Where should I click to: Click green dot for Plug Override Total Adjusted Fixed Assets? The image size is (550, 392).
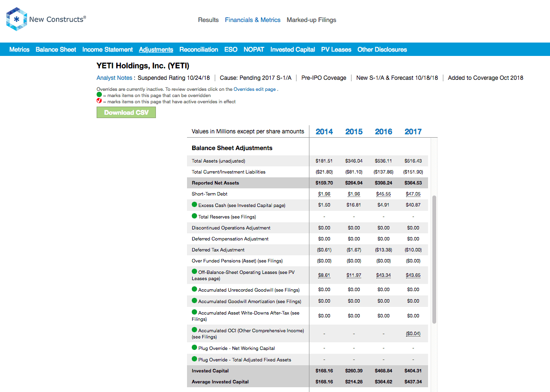[194, 359]
